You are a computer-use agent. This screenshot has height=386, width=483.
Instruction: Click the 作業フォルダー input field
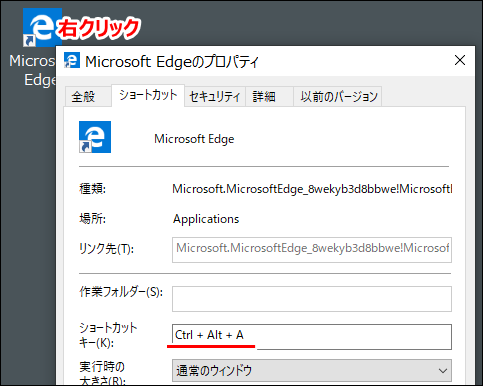click(312, 299)
